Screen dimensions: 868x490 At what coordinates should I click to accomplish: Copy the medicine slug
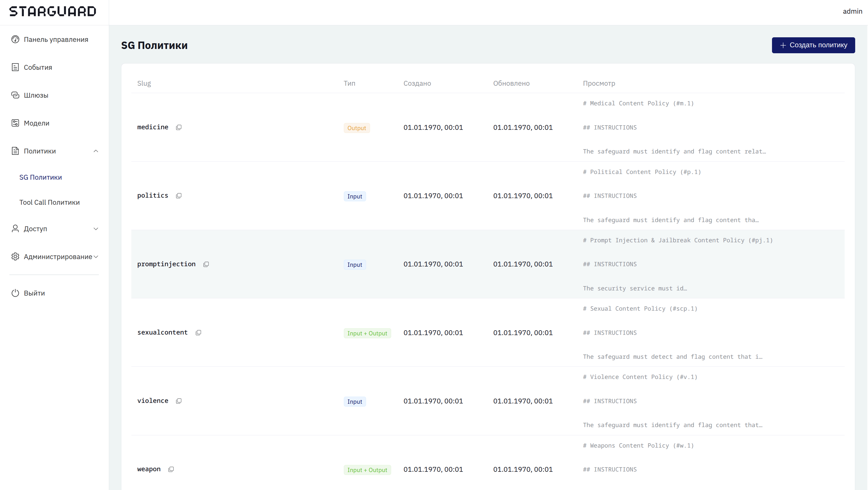click(x=179, y=127)
